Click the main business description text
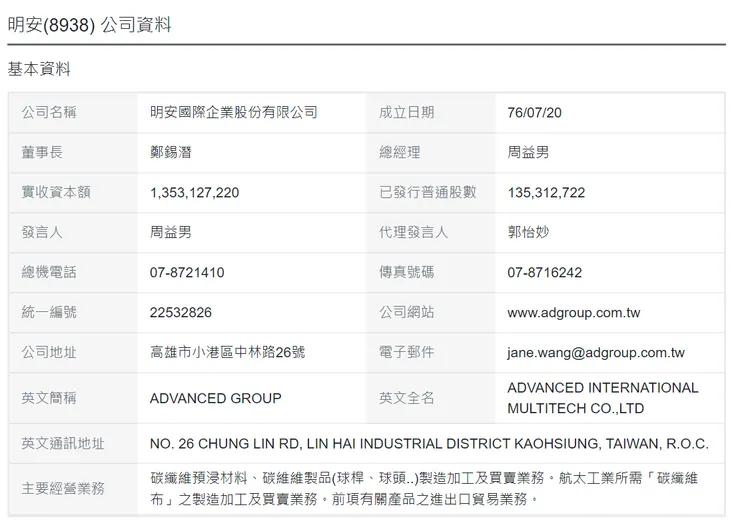 point(424,488)
